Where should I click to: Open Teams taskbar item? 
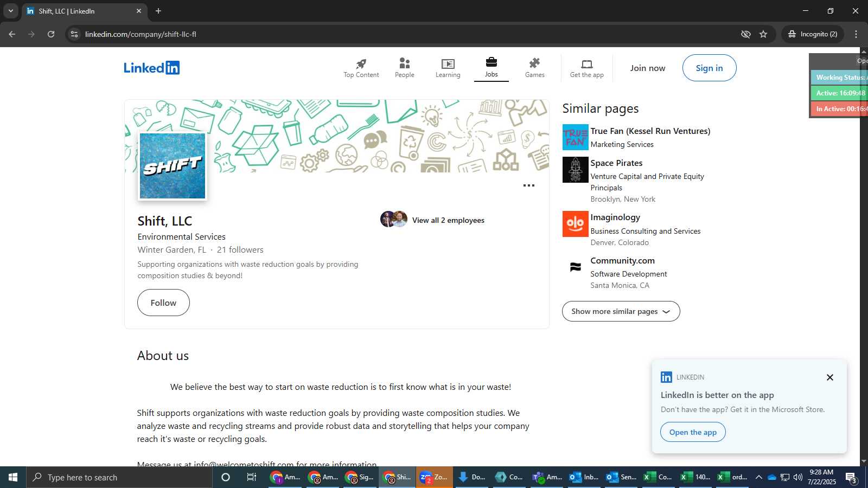(x=547, y=477)
